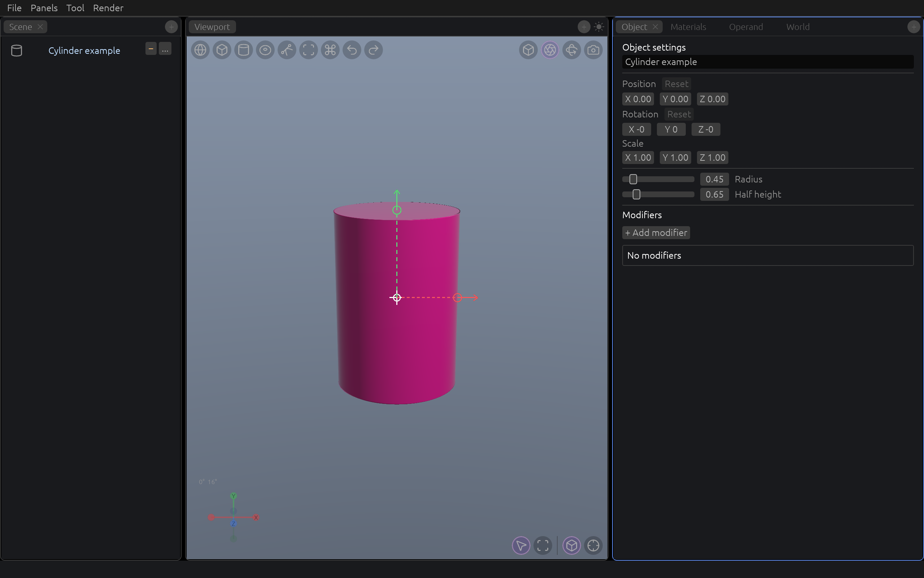Click the cylinder icon in the Scene list

16,51
